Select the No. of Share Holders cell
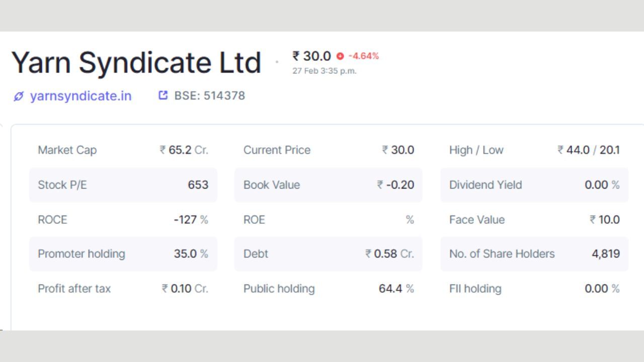 click(x=534, y=254)
